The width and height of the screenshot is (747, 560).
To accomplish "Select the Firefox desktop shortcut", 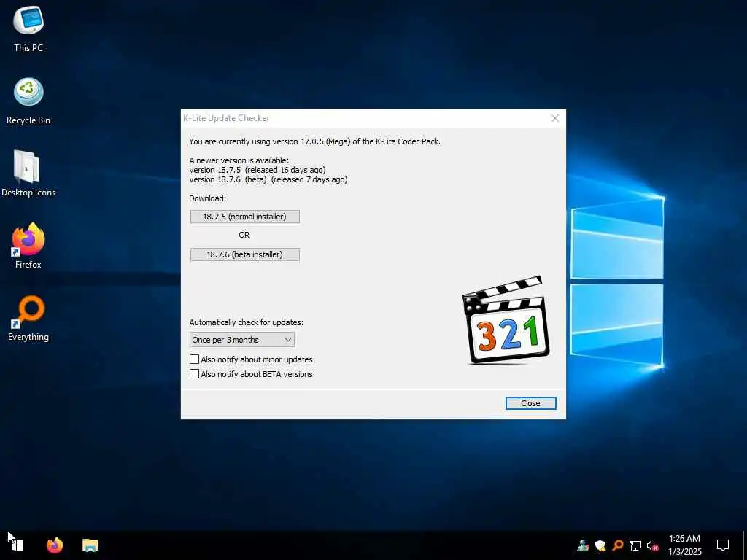I will (28, 246).
